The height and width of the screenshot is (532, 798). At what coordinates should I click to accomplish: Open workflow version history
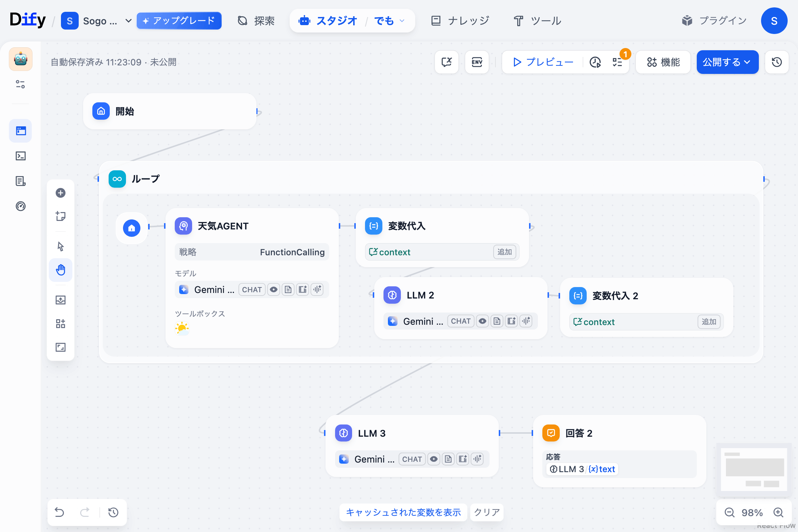[x=776, y=62]
